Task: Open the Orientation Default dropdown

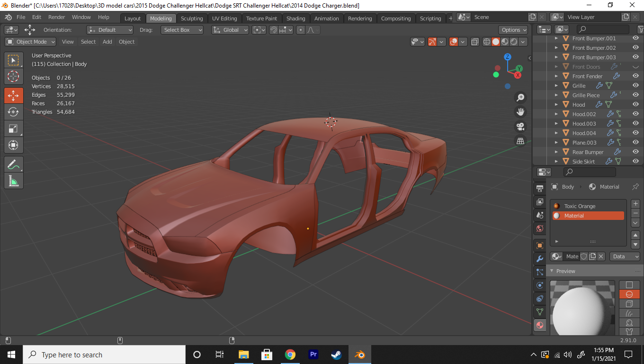Action: [x=110, y=30]
